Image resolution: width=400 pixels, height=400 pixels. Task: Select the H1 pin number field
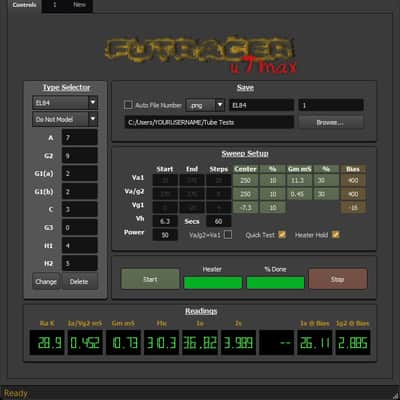point(80,245)
